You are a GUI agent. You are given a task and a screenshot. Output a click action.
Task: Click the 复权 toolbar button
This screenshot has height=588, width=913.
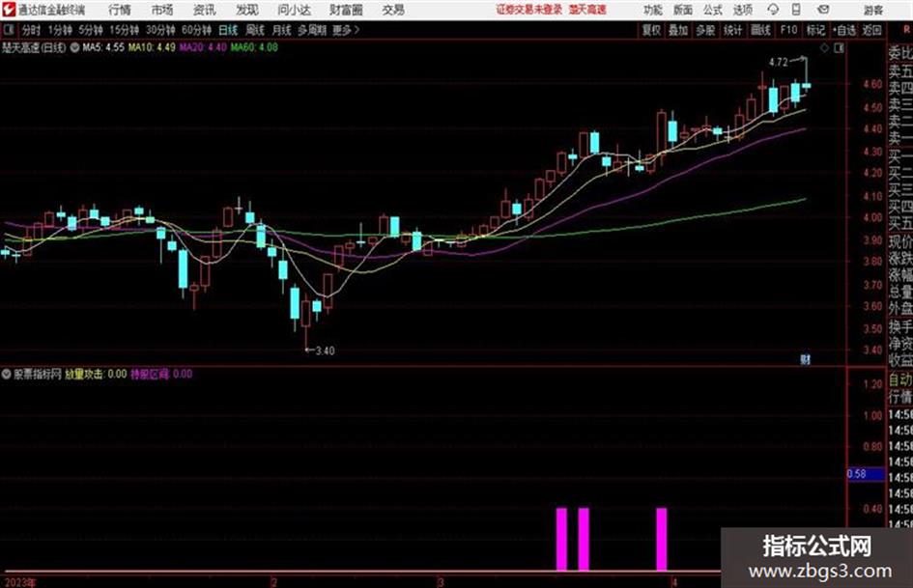tap(650, 30)
